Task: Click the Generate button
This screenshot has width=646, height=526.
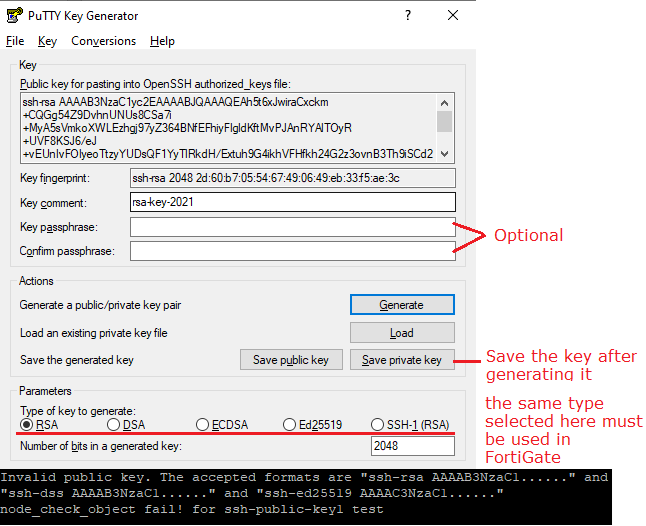Action: (x=402, y=304)
